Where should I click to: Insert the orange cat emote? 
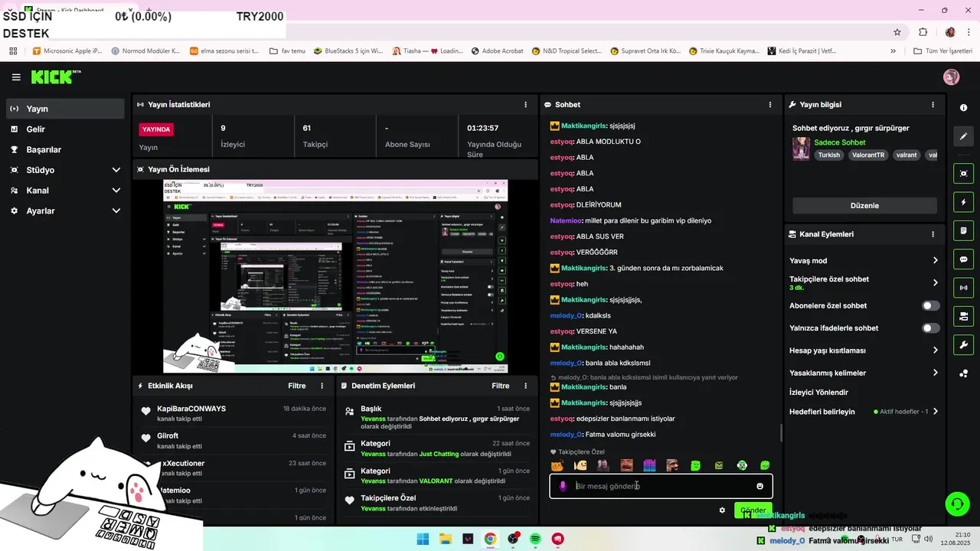(557, 465)
